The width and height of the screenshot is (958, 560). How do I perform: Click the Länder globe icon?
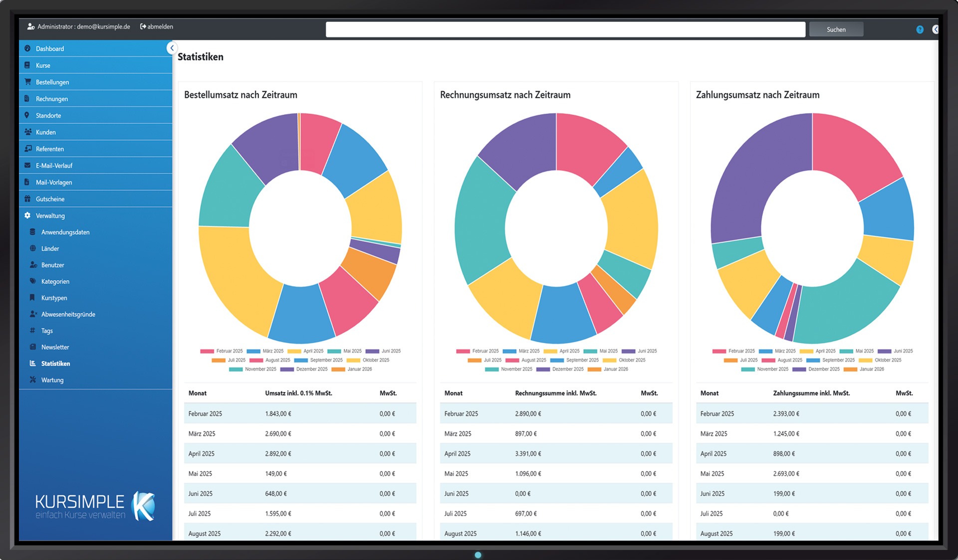pyautogui.click(x=33, y=248)
